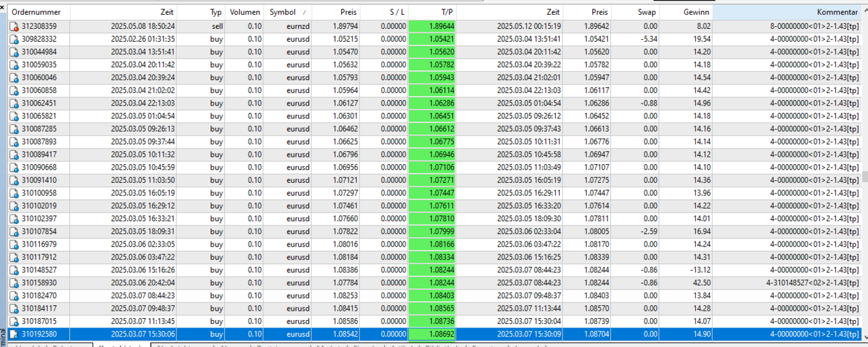Viewport: 868px width, 347px height.
Task: Click the order icon beside 310089417
Action: (14, 154)
